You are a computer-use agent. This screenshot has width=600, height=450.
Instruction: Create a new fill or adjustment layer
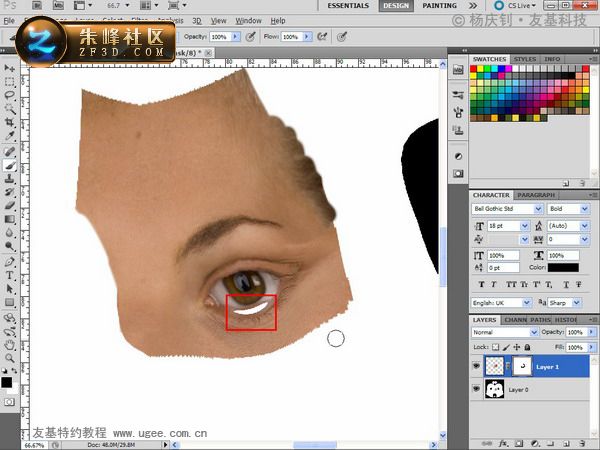pos(535,443)
